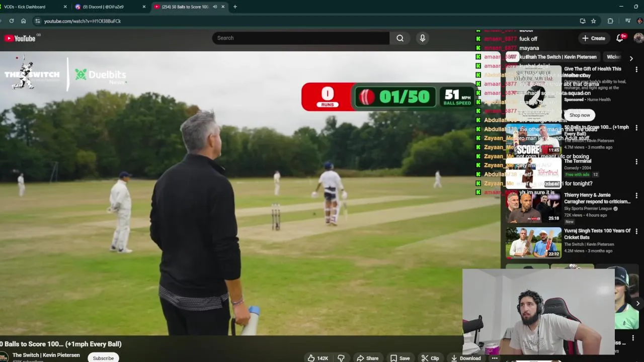
Task: Open The Switch | Kevin Pietersen channel
Action: (x=46, y=355)
